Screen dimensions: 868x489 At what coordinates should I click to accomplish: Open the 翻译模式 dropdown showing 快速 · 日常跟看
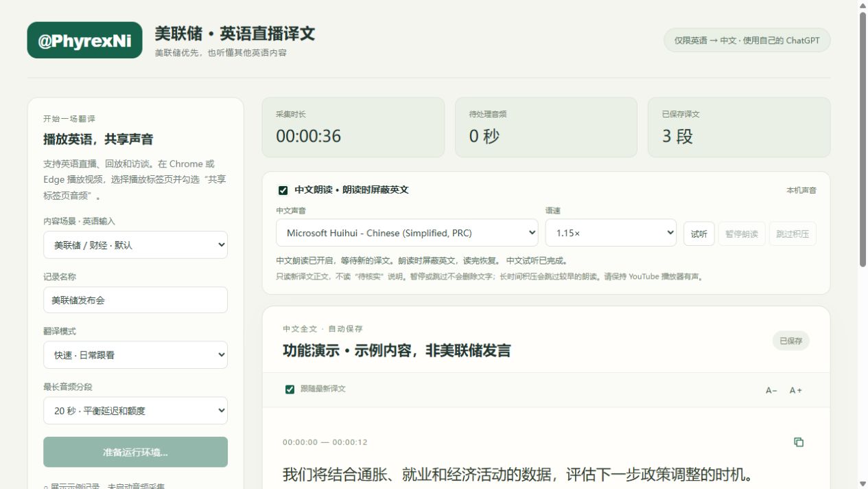click(135, 355)
